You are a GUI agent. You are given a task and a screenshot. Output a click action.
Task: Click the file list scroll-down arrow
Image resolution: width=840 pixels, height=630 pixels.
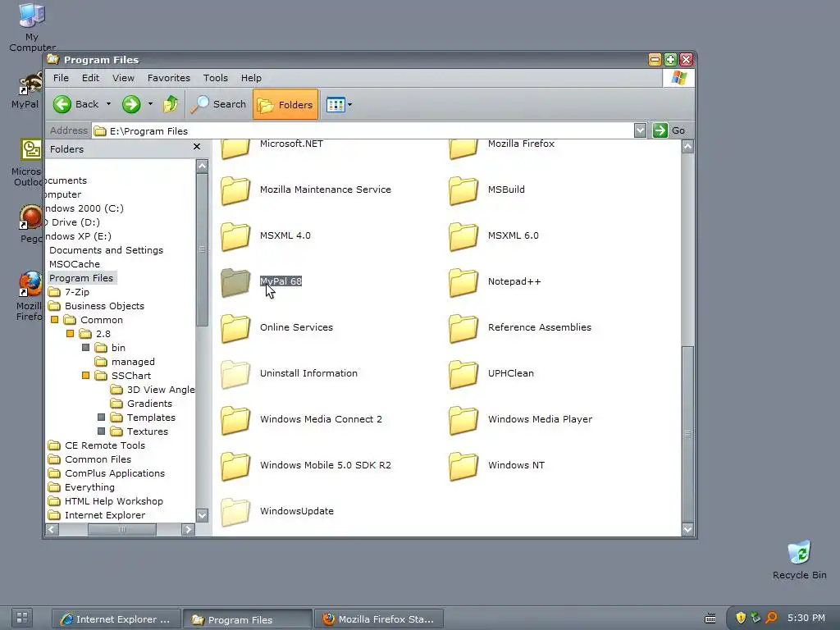688,529
